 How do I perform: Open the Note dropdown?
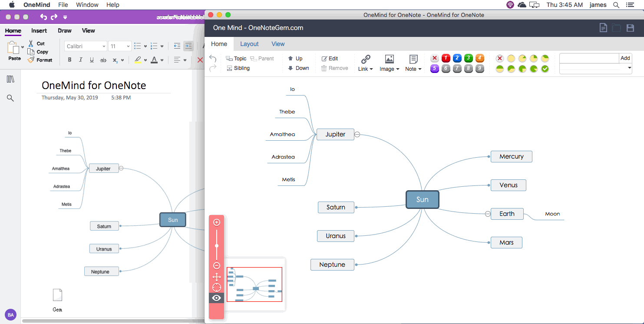pyautogui.click(x=413, y=63)
